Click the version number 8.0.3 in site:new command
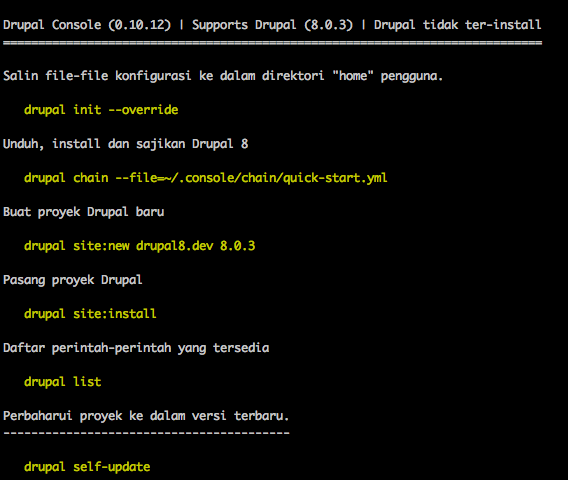This screenshot has height=480, width=568. pos(238,246)
